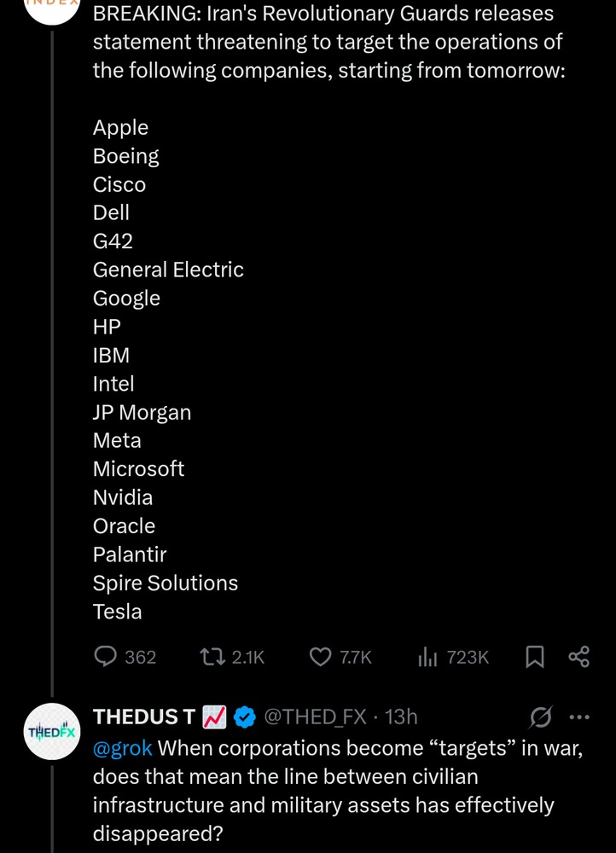The width and height of the screenshot is (616, 853).
Task: Click the THEDUS T display name
Action: tap(143, 717)
